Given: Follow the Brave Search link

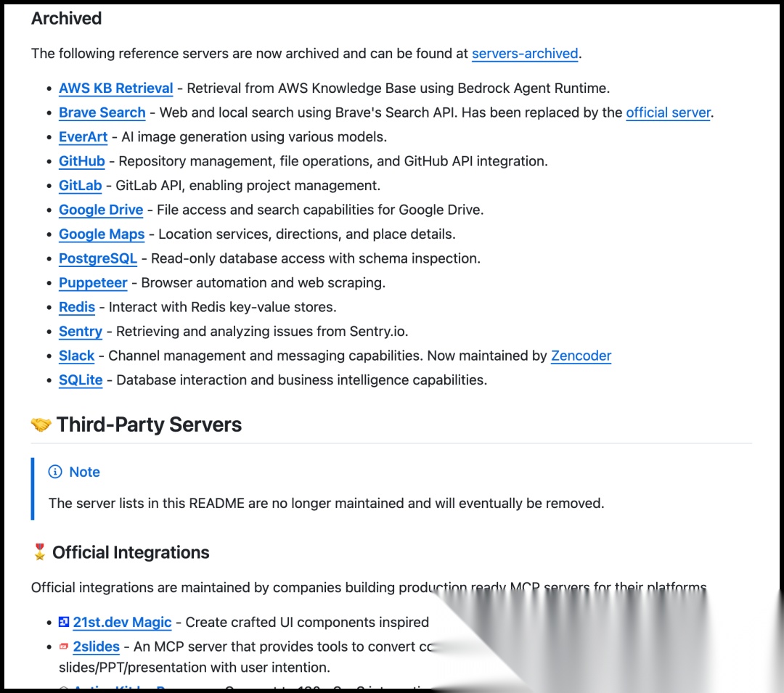Looking at the screenshot, I should coord(102,112).
